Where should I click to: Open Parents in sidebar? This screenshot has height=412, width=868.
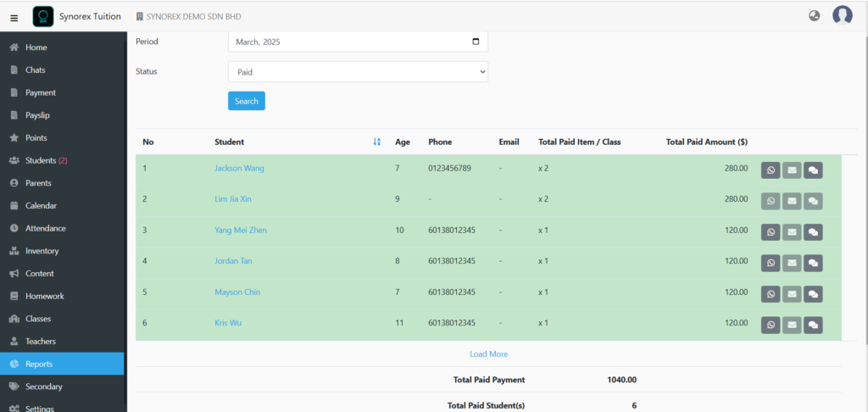coord(62,183)
